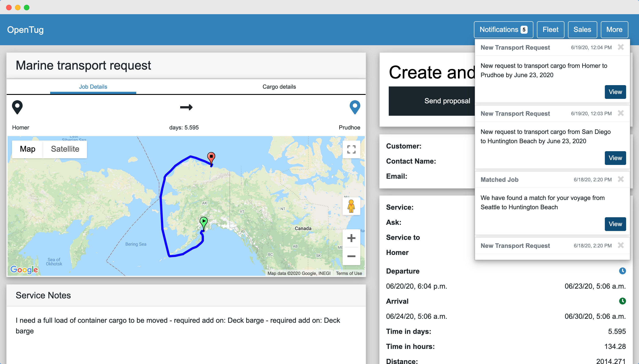This screenshot has height=364, width=639.
Task: Click the '6/19/20, 12:04 PM' notification timestamp
Action: 591,47
